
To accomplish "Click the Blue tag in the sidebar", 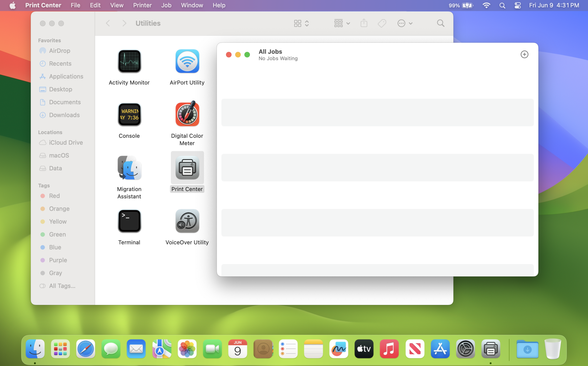I will [55, 247].
